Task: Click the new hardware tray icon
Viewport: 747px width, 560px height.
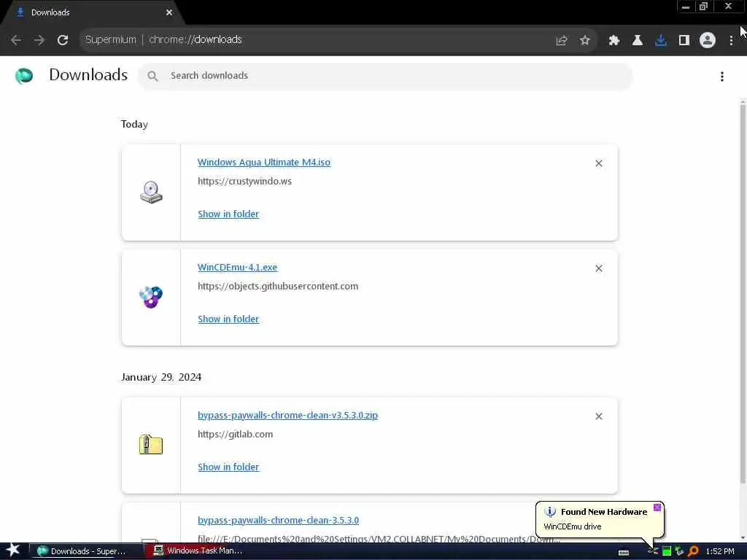Action: [653, 551]
